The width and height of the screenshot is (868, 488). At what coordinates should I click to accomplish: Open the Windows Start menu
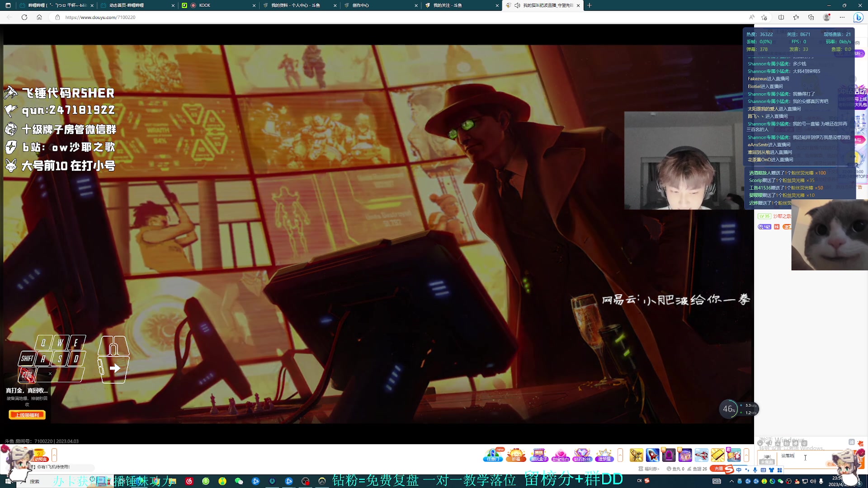[x=8, y=481]
